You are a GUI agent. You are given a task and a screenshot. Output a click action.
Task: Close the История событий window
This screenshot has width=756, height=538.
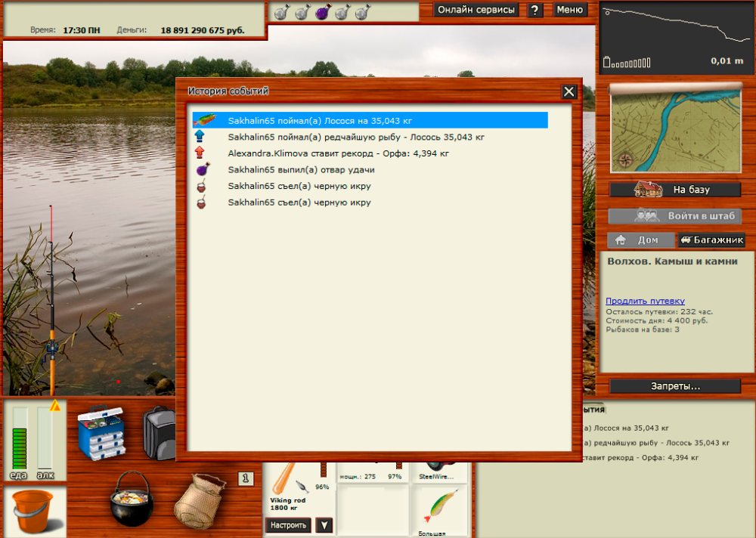(x=569, y=91)
